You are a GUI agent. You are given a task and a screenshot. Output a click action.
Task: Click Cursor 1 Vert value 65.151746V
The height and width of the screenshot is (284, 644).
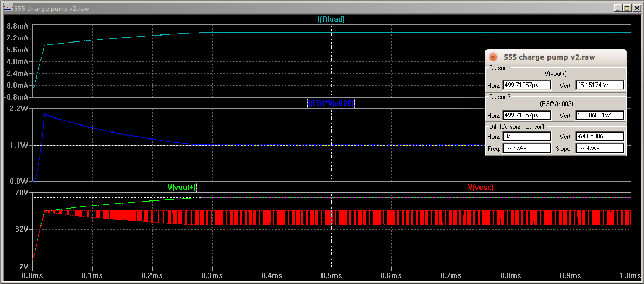point(600,85)
